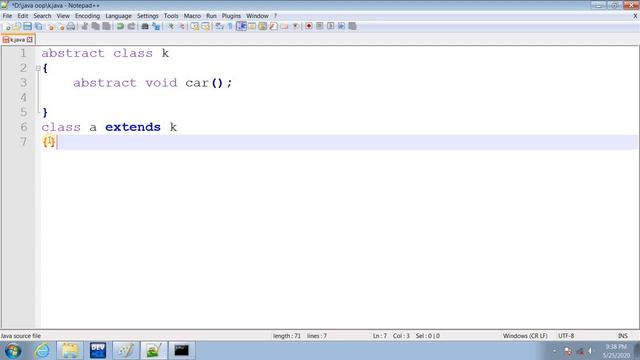Open the Search menu
Viewport: 640px width, 360px height.
click(x=42, y=16)
